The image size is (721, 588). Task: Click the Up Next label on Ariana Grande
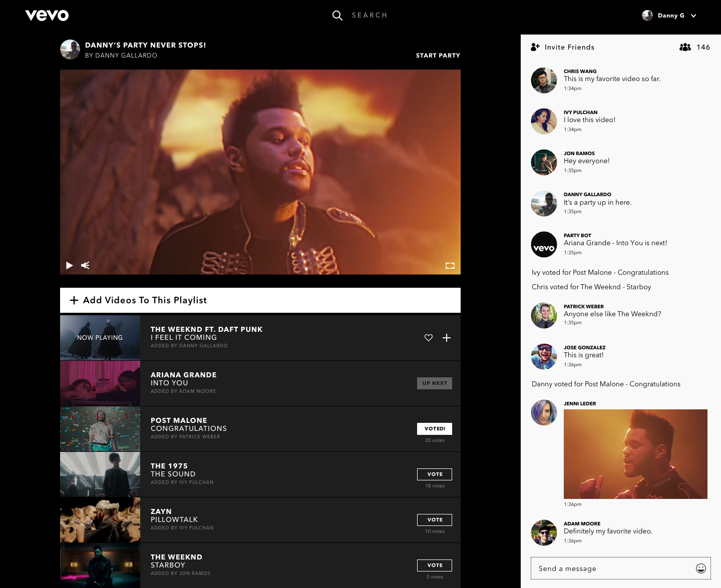point(434,383)
